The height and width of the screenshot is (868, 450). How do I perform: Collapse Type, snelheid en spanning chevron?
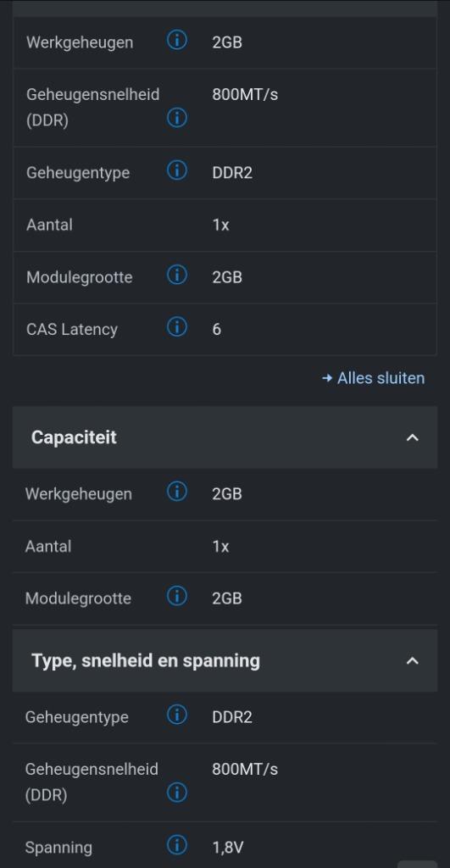coord(413,660)
